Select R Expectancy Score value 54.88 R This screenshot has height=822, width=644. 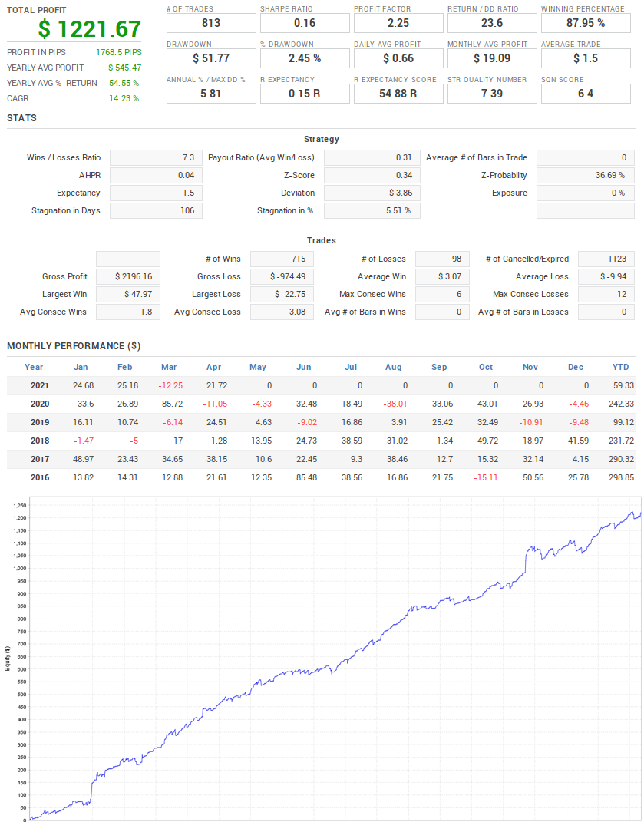(x=398, y=94)
